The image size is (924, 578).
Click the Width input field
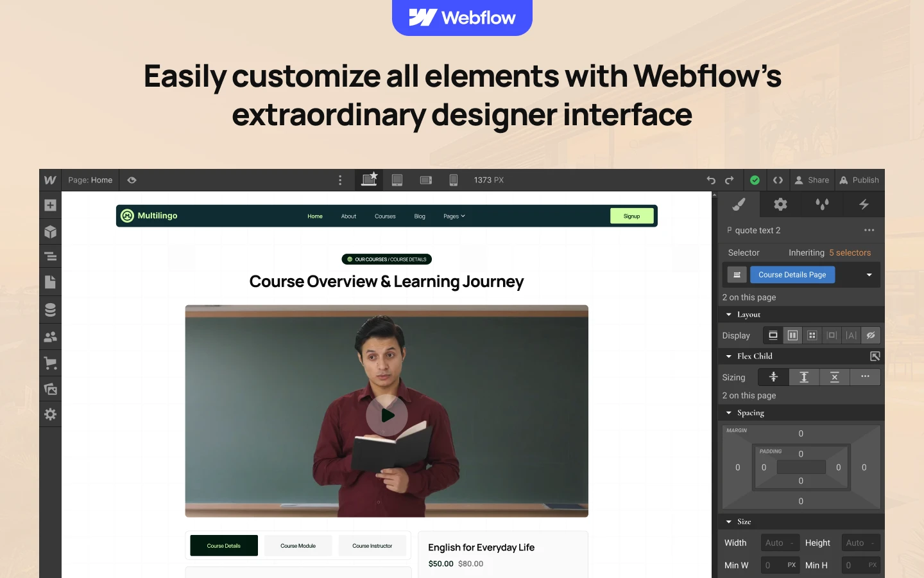[780, 543]
